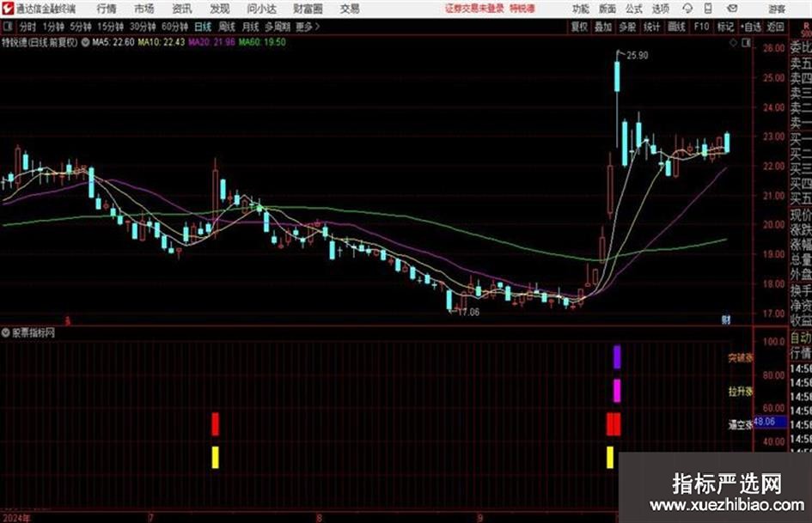Switch to the 5分钟 period
Screen dimensions: 812x523
pos(80,27)
